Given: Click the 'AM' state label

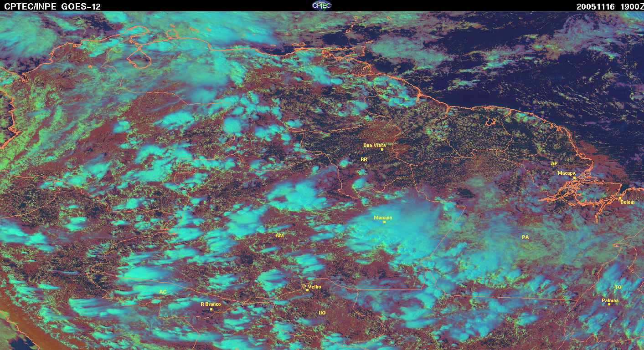Looking at the screenshot, I should [279, 235].
